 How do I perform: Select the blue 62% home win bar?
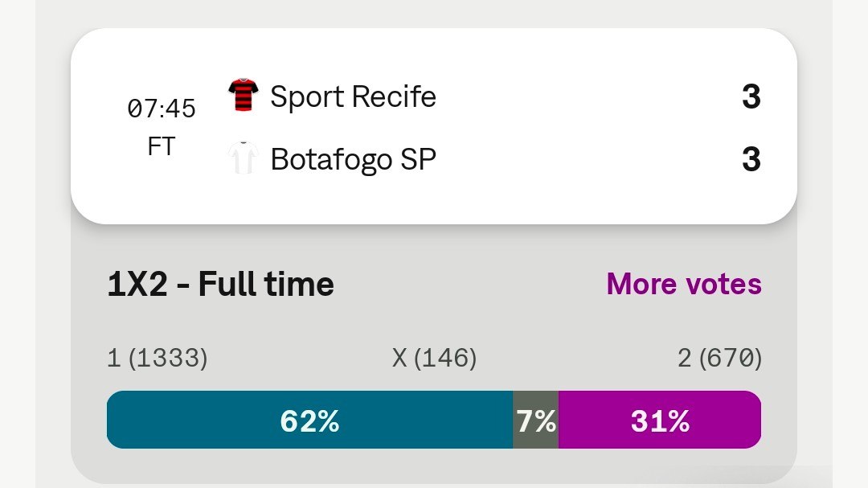310,420
